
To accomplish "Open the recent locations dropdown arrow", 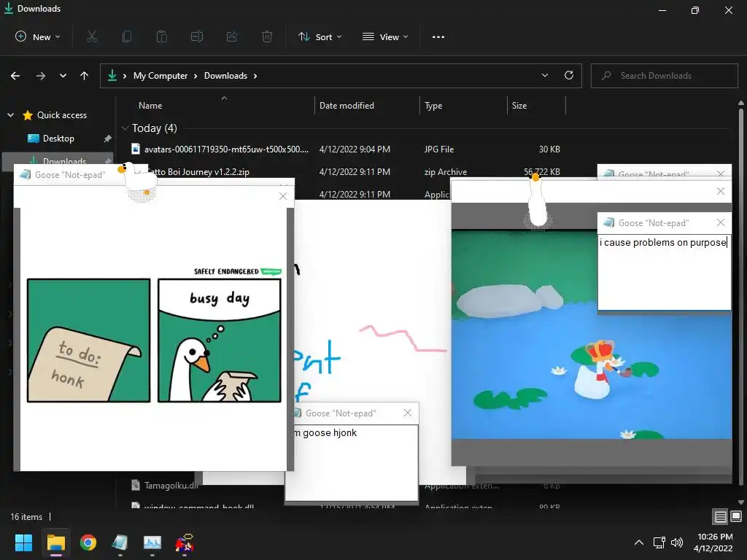I will 63,76.
